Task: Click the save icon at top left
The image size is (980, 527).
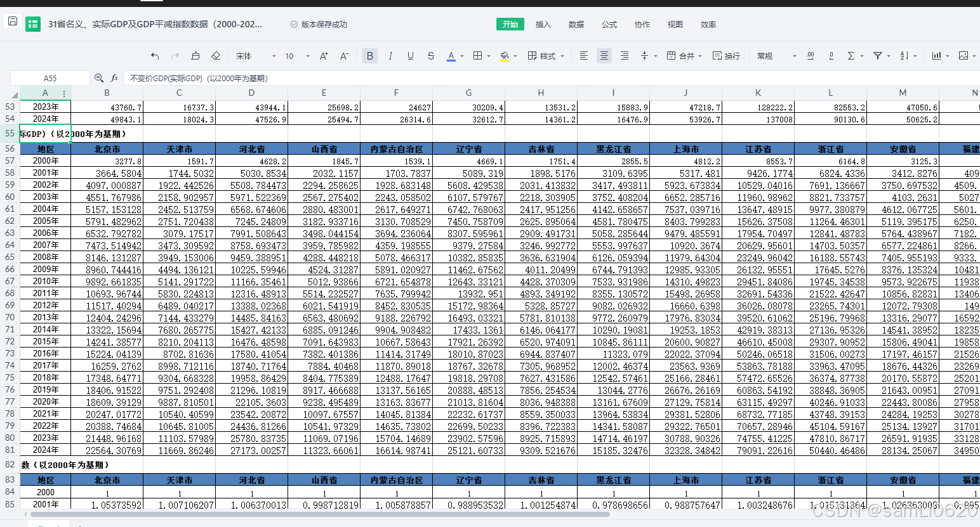Action: pyautogui.click(x=12, y=22)
